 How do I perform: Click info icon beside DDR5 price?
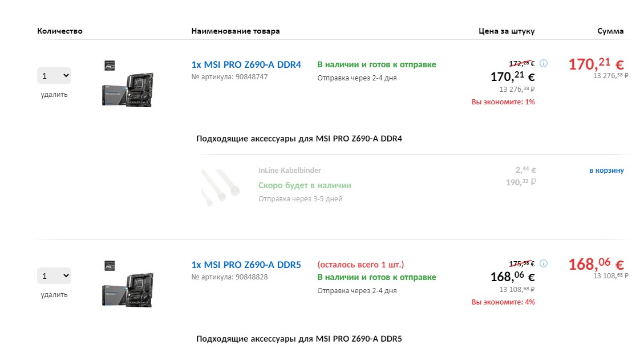click(544, 263)
